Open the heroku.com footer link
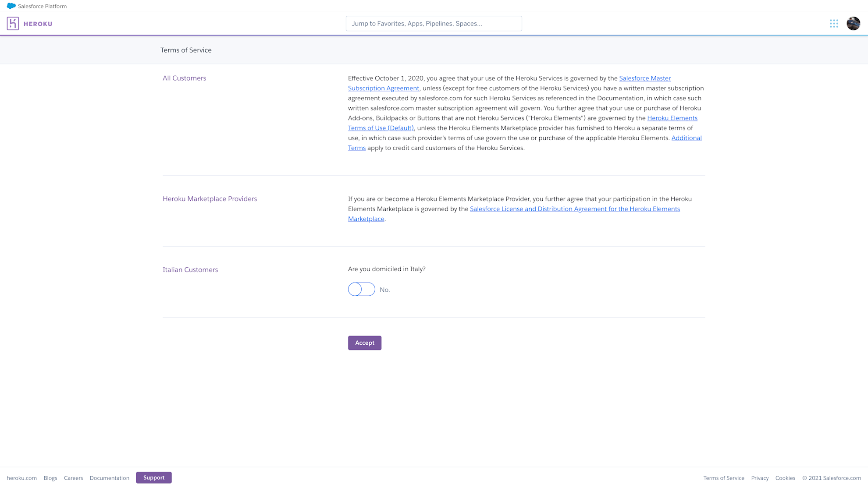Viewport: 868px width, 488px height. click(21, 478)
